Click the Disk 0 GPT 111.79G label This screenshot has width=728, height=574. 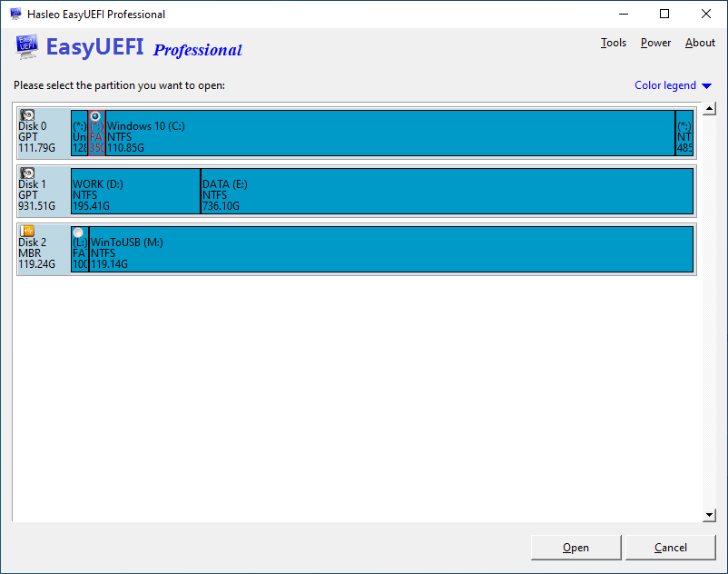point(36,137)
